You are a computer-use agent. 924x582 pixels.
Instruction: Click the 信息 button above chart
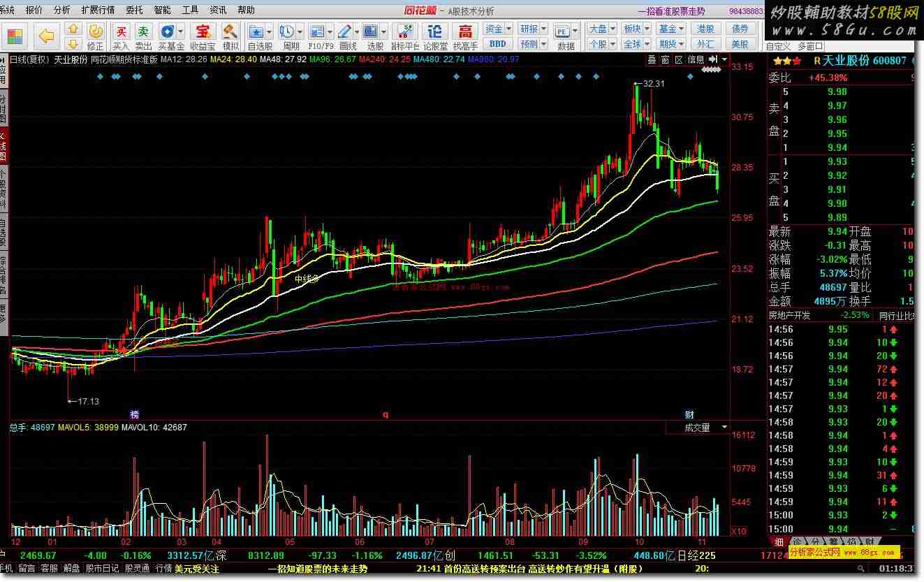pyautogui.click(x=696, y=59)
